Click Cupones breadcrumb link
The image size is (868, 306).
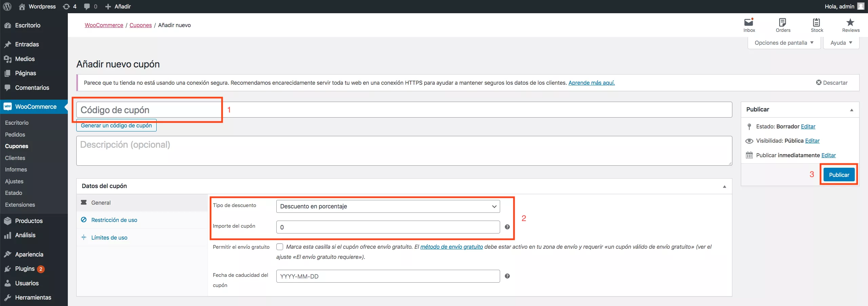click(140, 25)
